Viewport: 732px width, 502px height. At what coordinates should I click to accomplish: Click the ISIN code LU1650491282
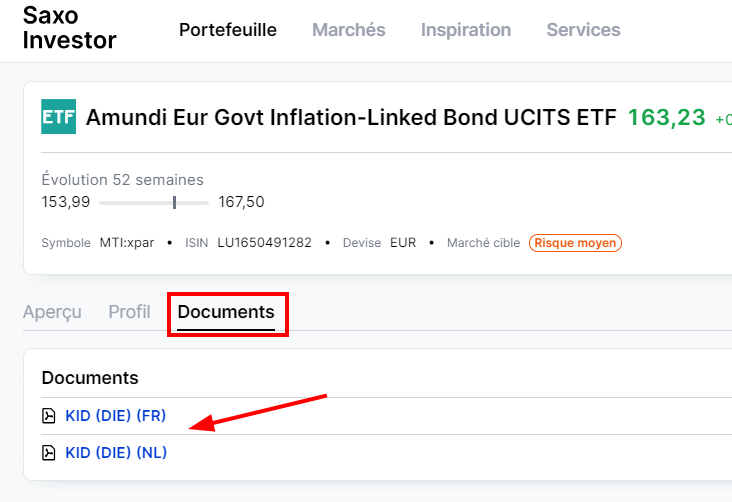tap(264, 243)
